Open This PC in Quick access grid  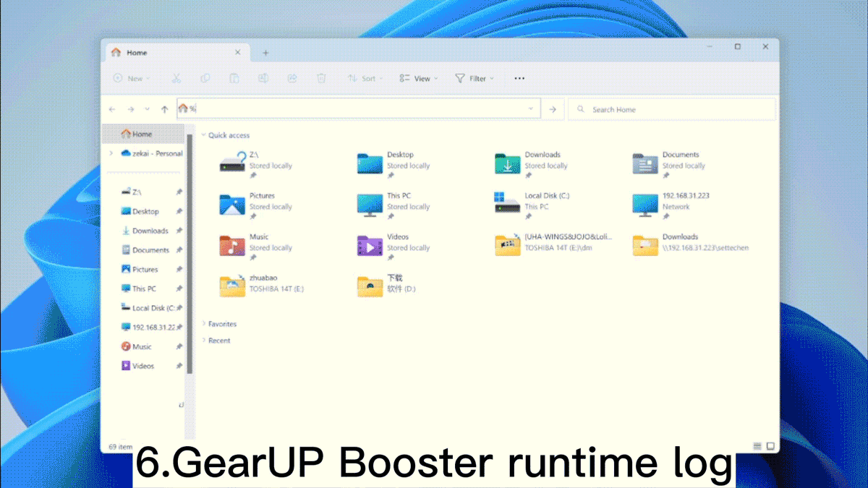click(395, 205)
